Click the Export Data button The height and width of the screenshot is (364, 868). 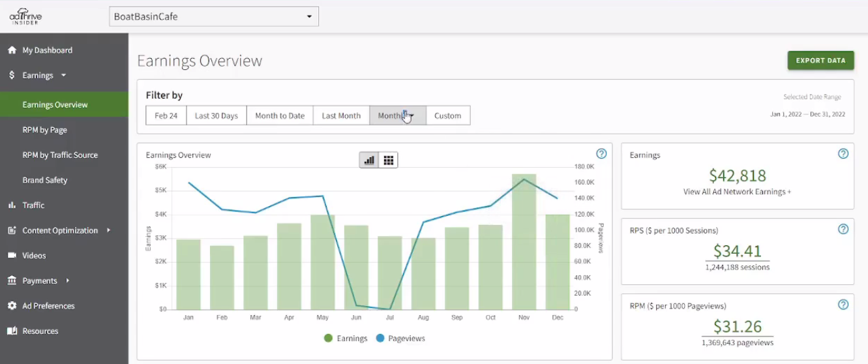coord(820,60)
